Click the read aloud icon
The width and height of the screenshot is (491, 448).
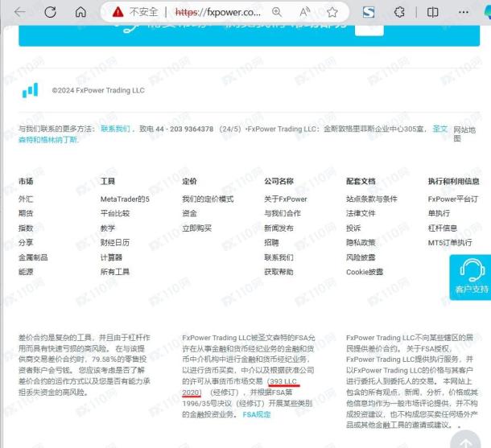coord(304,12)
